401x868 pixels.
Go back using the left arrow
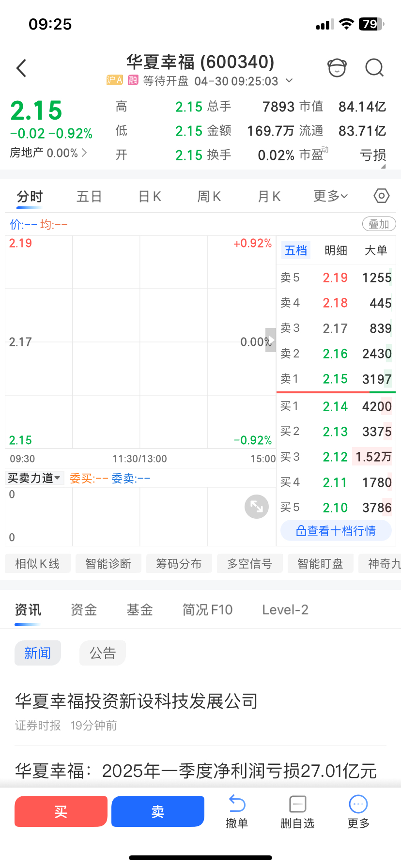coord(21,68)
